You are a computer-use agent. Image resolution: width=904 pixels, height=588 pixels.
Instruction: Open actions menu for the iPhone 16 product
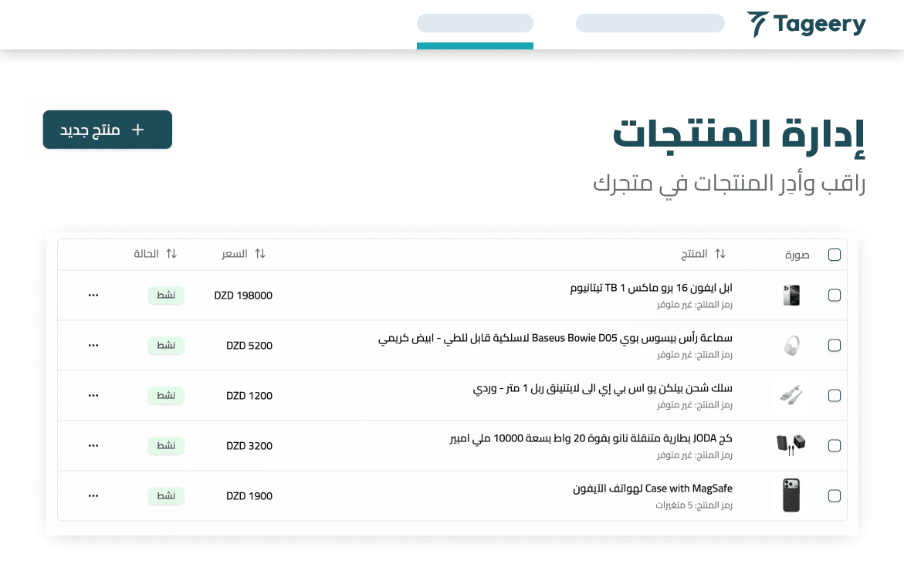click(x=93, y=295)
